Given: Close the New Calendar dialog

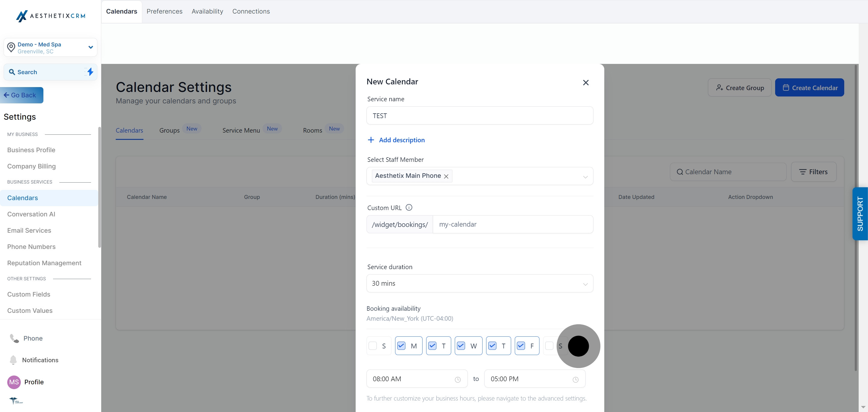Looking at the screenshot, I should tap(586, 83).
